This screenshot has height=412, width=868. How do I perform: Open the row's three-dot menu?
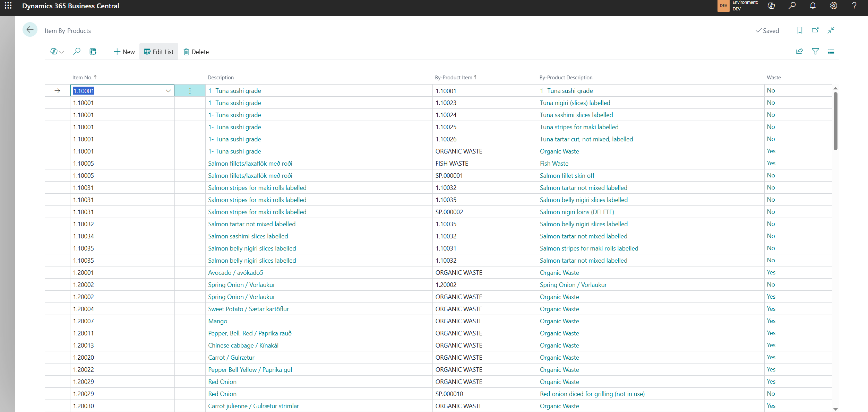tap(190, 91)
